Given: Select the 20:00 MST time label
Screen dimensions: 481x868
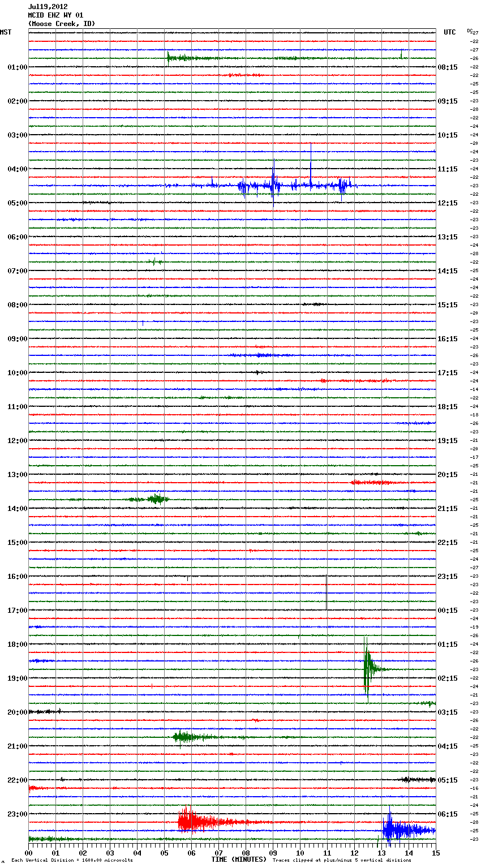Looking at the screenshot, I should pyautogui.click(x=18, y=712).
